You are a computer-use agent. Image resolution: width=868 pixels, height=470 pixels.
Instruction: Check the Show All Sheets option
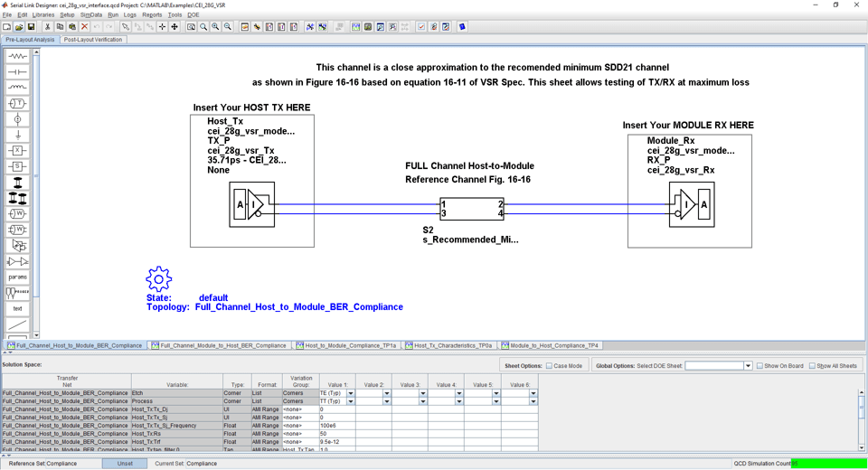pos(812,366)
